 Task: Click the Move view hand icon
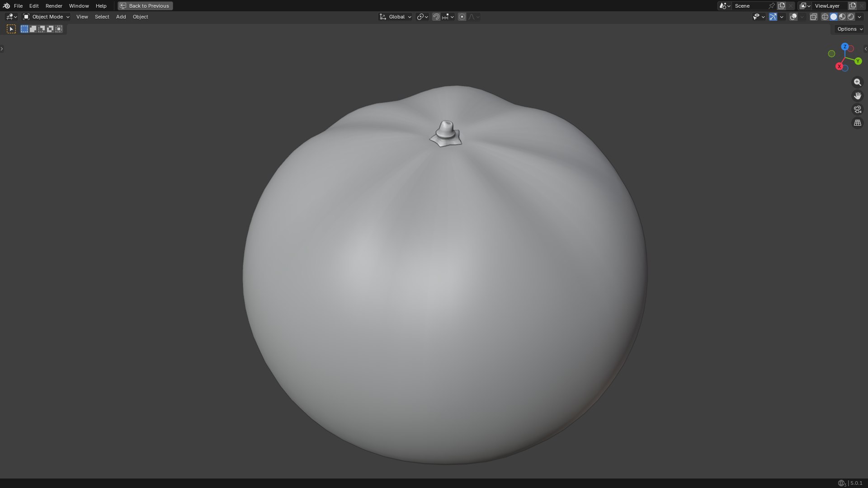(858, 96)
